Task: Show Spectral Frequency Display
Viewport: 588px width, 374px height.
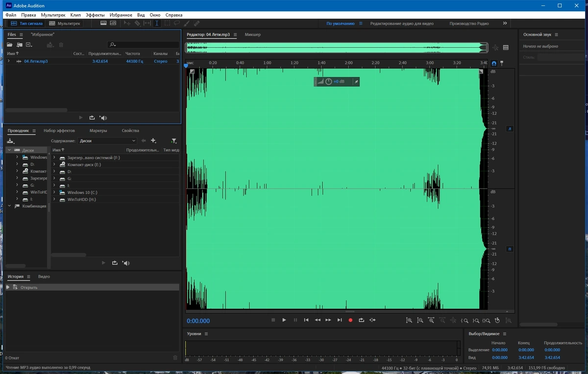Action: (103, 23)
